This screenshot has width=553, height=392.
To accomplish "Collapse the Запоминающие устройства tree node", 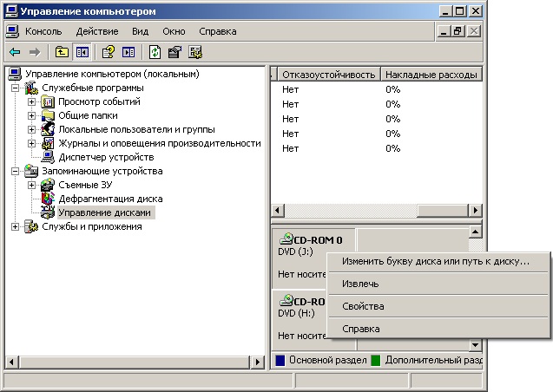I will coord(16,171).
